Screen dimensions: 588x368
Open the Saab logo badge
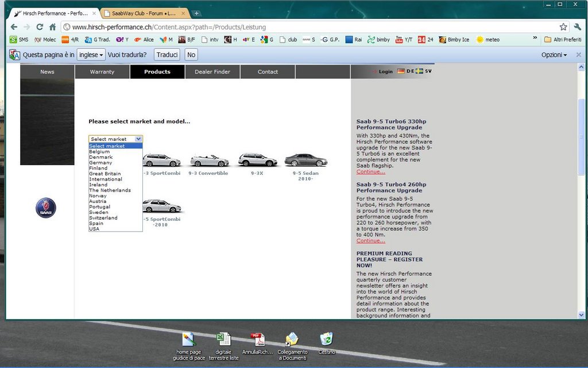coord(46,208)
